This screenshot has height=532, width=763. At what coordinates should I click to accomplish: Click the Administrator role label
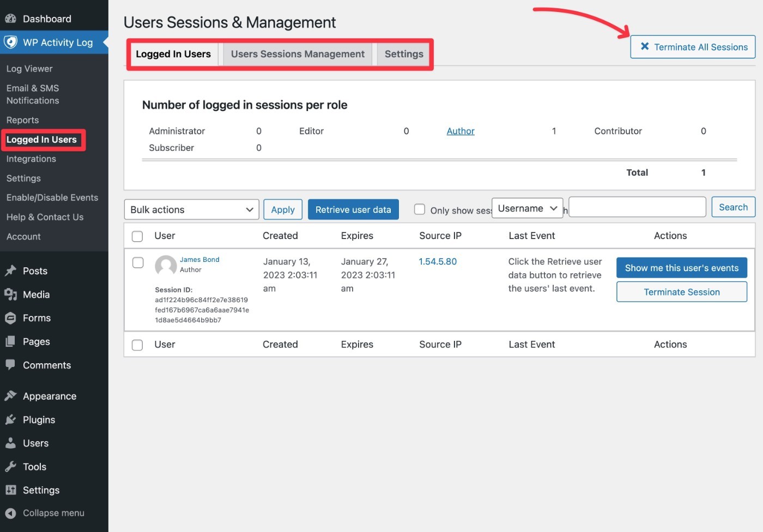pos(177,131)
